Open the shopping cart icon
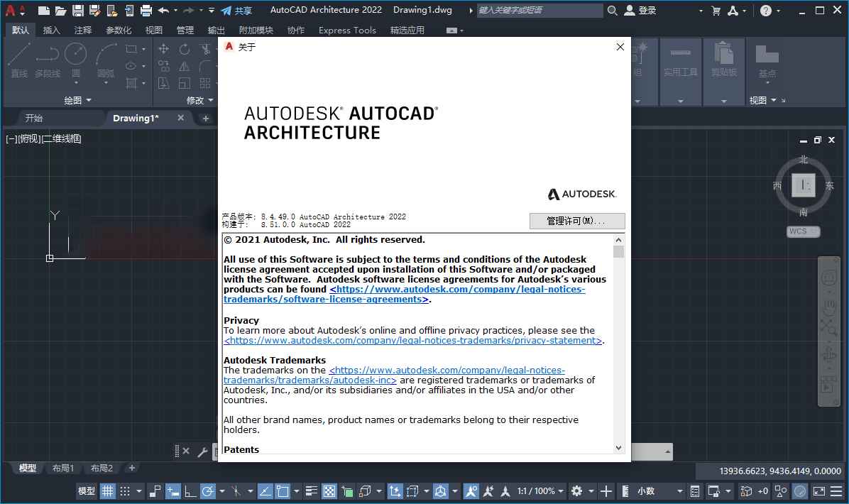The width and height of the screenshot is (849, 504). pyautogui.click(x=716, y=10)
